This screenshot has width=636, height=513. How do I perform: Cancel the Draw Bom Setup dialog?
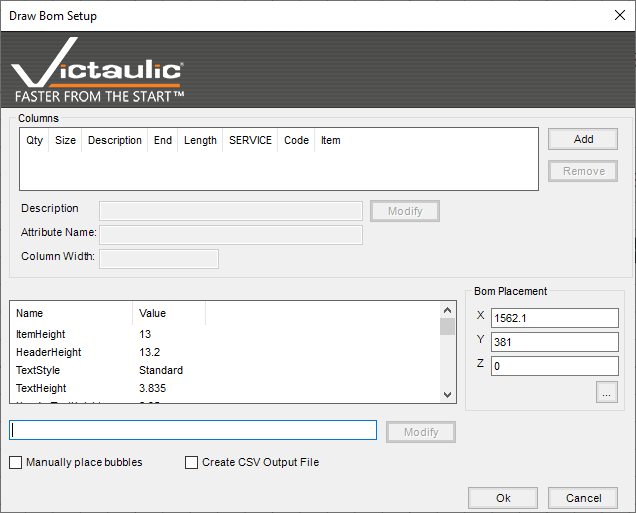583,498
